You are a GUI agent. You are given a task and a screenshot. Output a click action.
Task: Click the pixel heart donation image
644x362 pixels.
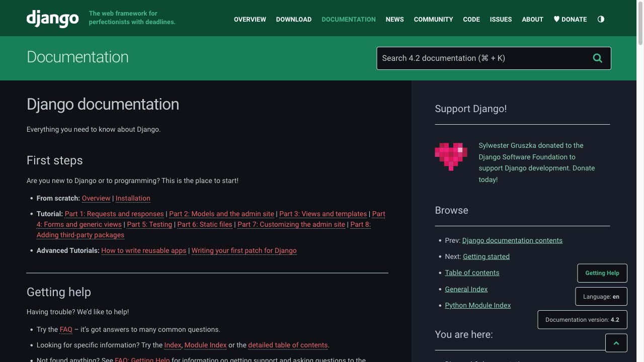[451, 156]
